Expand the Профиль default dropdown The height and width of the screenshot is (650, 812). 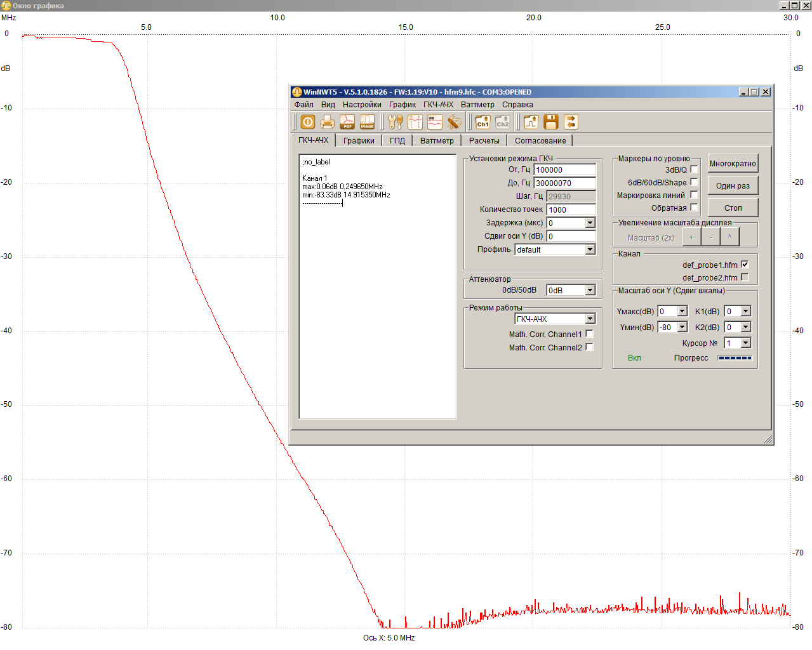(590, 249)
